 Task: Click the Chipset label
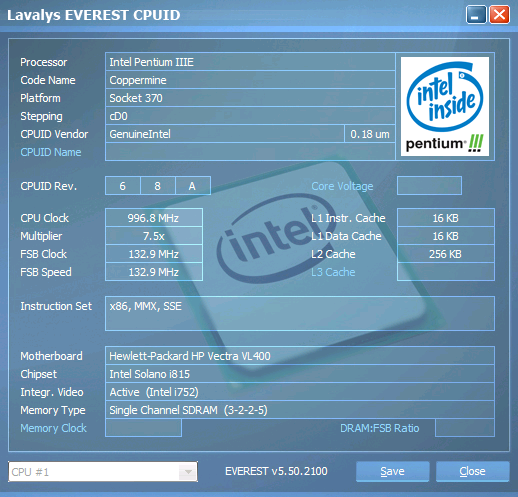[39, 374]
